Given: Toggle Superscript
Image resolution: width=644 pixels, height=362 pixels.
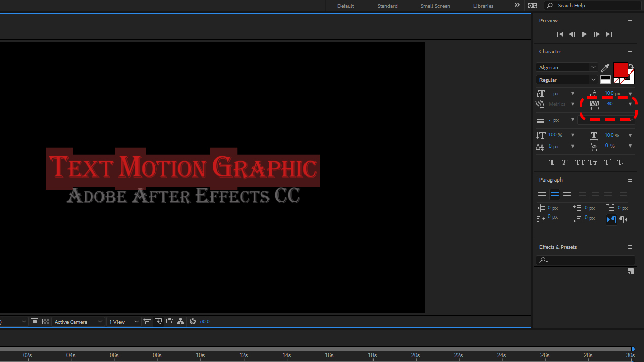Looking at the screenshot, I should coord(607,162).
